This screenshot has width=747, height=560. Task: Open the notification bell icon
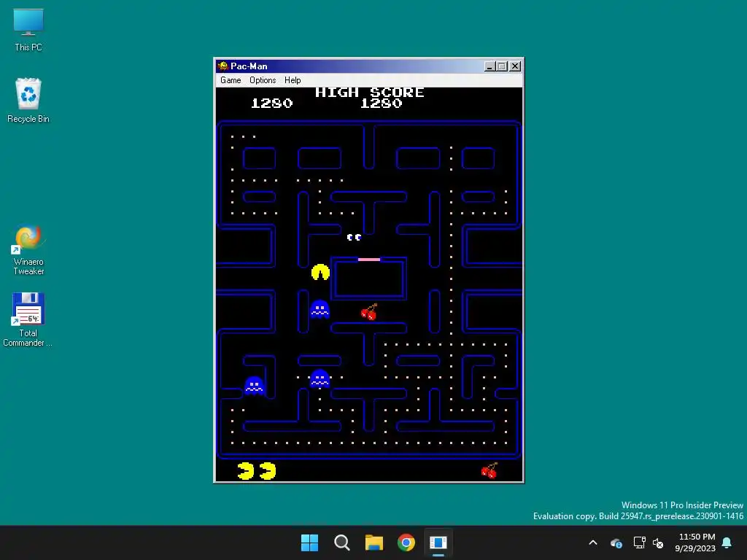(727, 542)
